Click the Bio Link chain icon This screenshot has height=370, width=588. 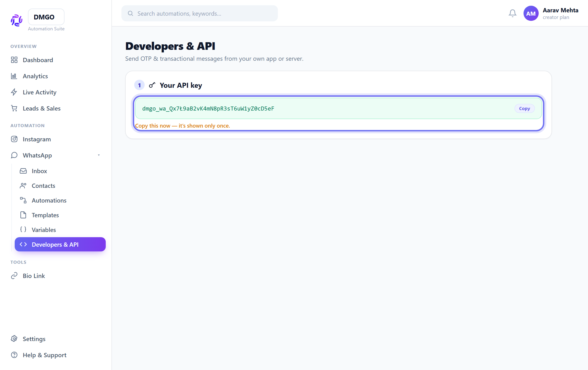(14, 276)
